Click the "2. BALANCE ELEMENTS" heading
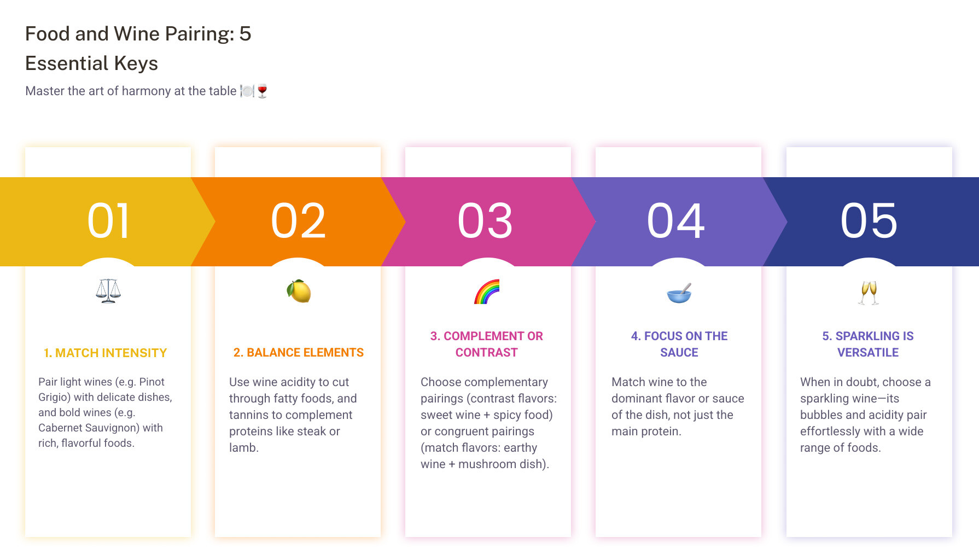 point(299,353)
